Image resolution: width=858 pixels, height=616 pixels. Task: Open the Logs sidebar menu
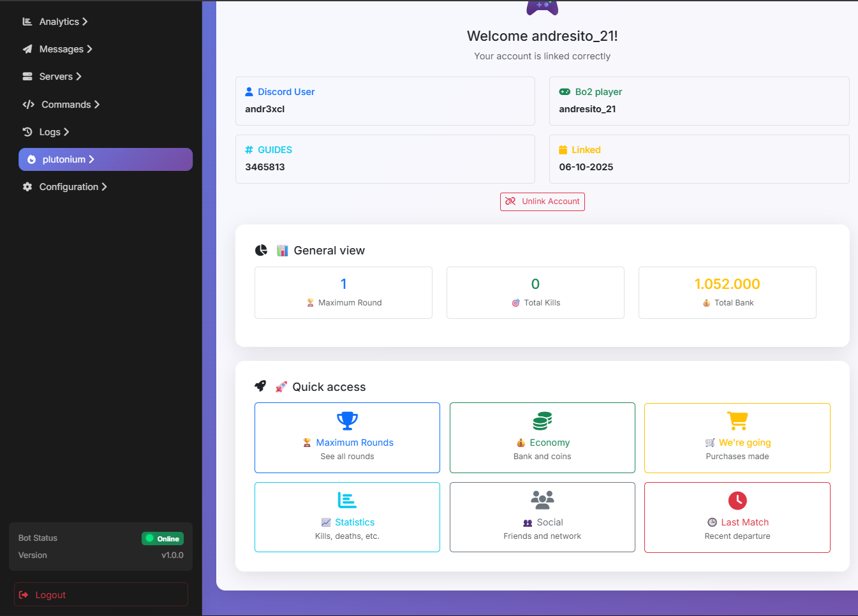coord(50,132)
